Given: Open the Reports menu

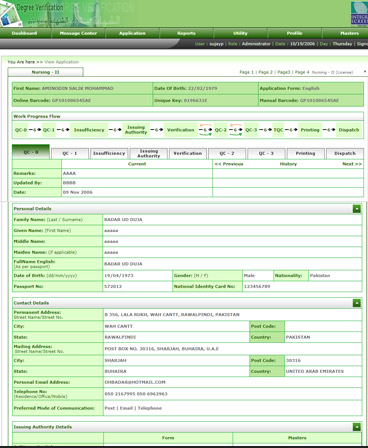Looking at the screenshot, I should [x=186, y=33].
